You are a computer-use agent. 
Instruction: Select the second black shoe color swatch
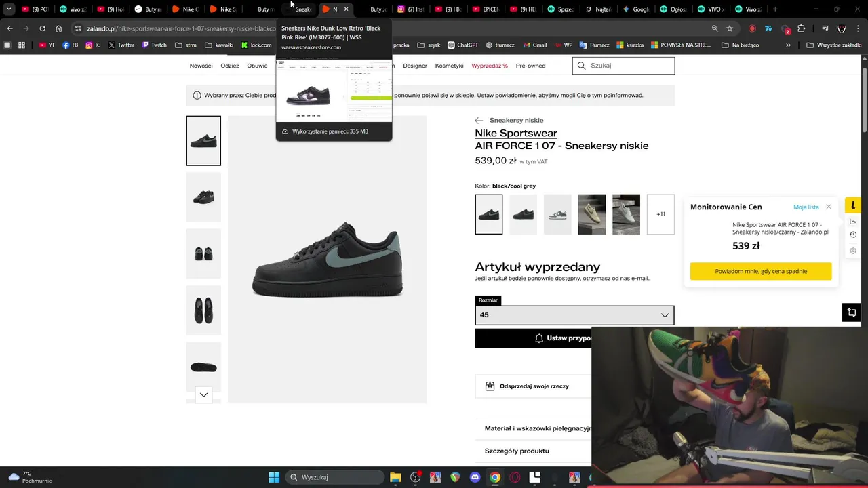point(523,214)
